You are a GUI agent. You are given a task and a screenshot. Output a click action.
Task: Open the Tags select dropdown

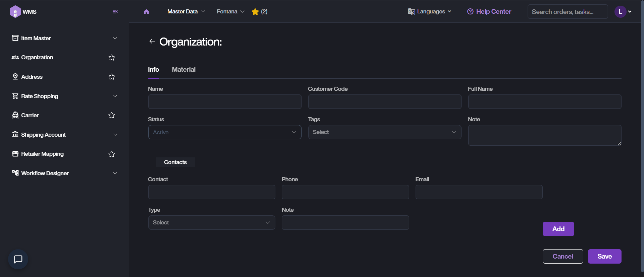click(384, 132)
